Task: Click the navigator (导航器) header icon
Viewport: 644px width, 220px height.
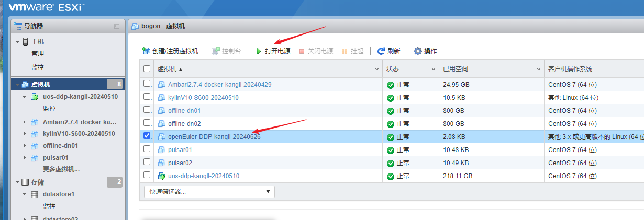Action: pyautogui.click(x=18, y=26)
